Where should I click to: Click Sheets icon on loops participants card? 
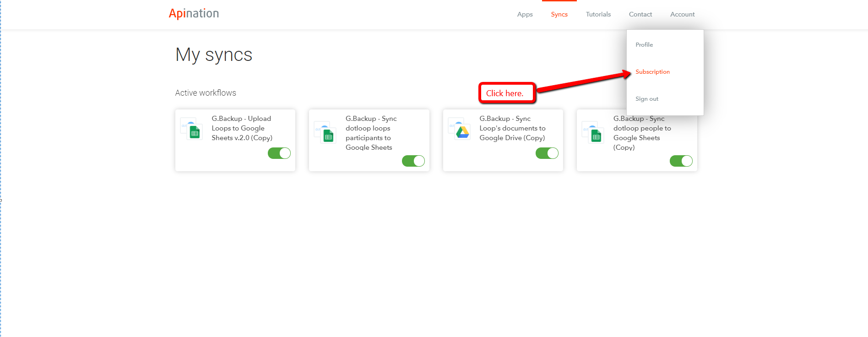tap(328, 136)
